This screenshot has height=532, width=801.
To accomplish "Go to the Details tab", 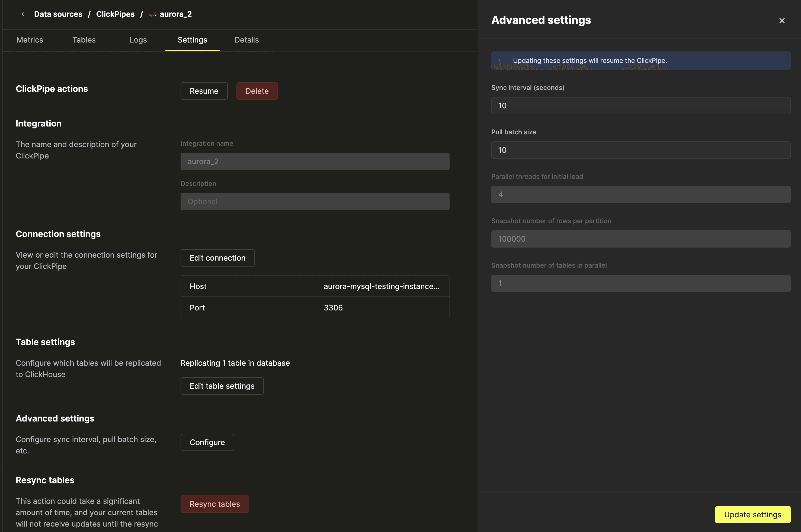I will point(246,40).
